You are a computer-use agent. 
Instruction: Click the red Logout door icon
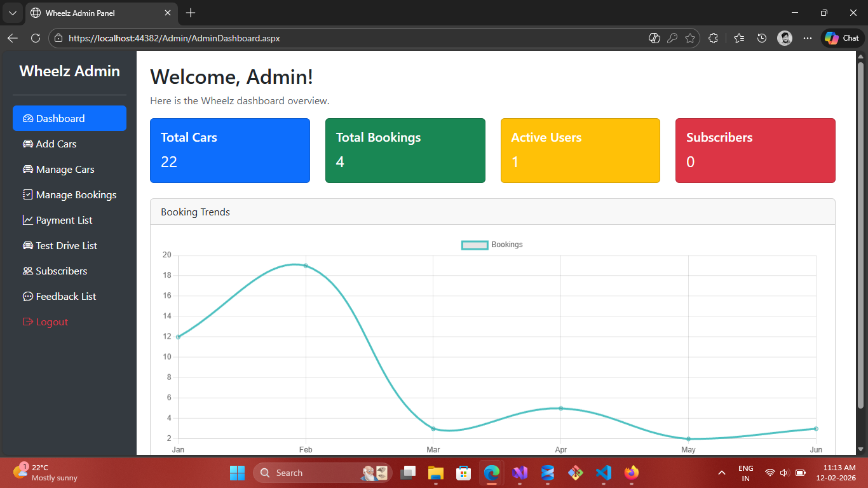click(x=28, y=322)
